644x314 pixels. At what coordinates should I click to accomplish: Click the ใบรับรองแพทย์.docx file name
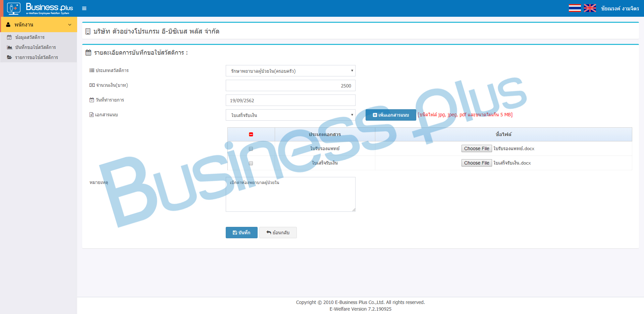click(514, 148)
